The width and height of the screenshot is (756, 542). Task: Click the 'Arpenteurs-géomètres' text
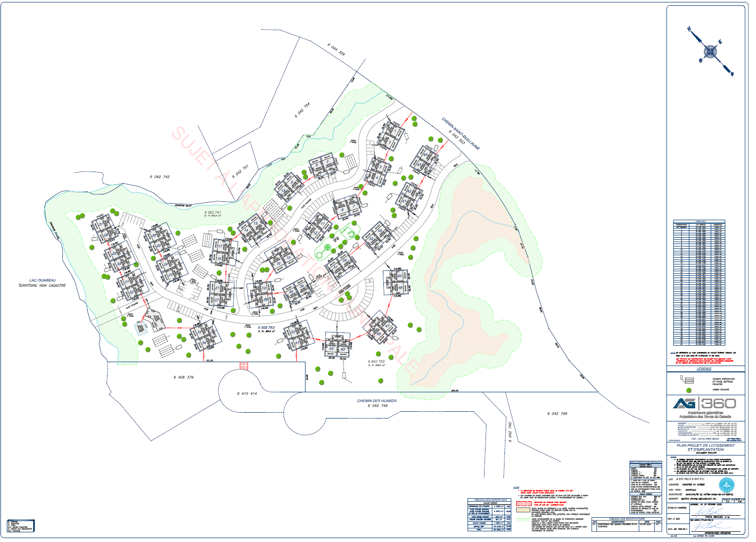click(x=704, y=413)
